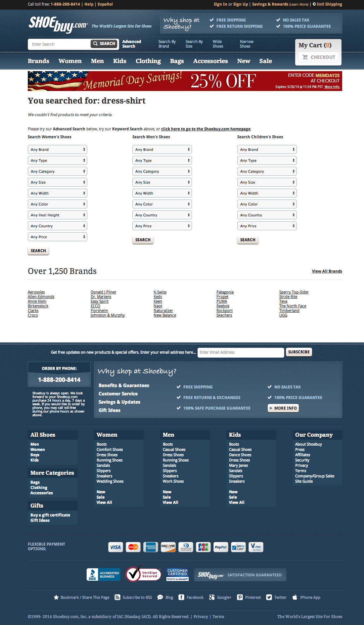The width and height of the screenshot is (364, 625).
Task: Open the Women navigation menu
Action: point(70,61)
